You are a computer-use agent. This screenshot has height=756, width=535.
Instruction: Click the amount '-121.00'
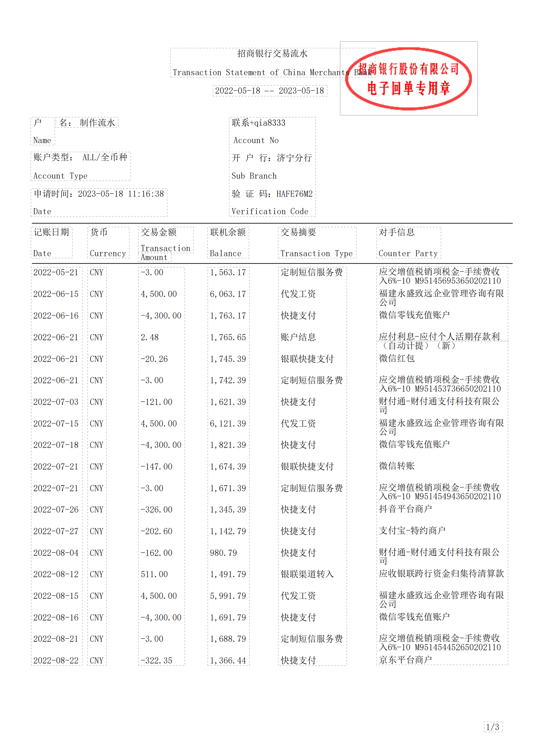click(x=157, y=402)
